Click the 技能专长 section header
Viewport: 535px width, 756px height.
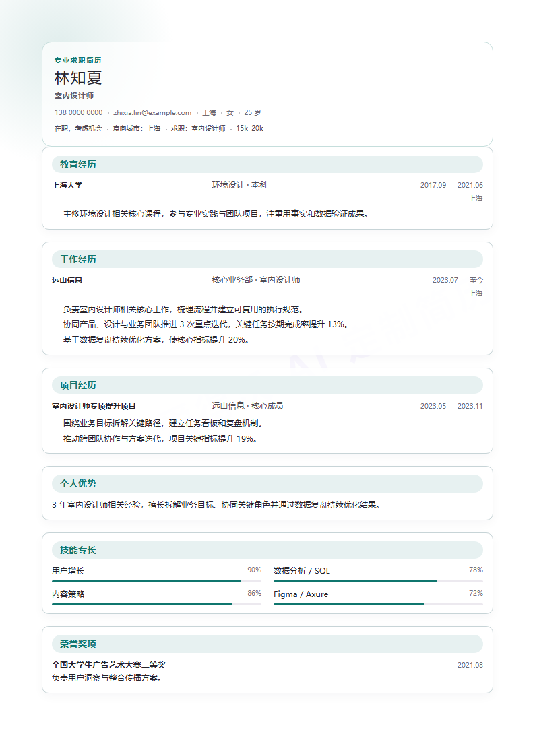tap(267, 550)
